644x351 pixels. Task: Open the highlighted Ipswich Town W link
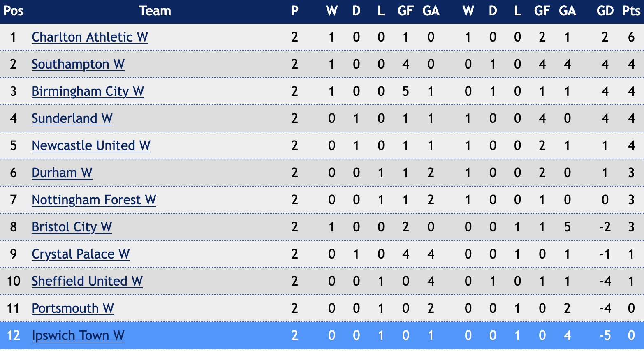pyautogui.click(x=78, y=335)
